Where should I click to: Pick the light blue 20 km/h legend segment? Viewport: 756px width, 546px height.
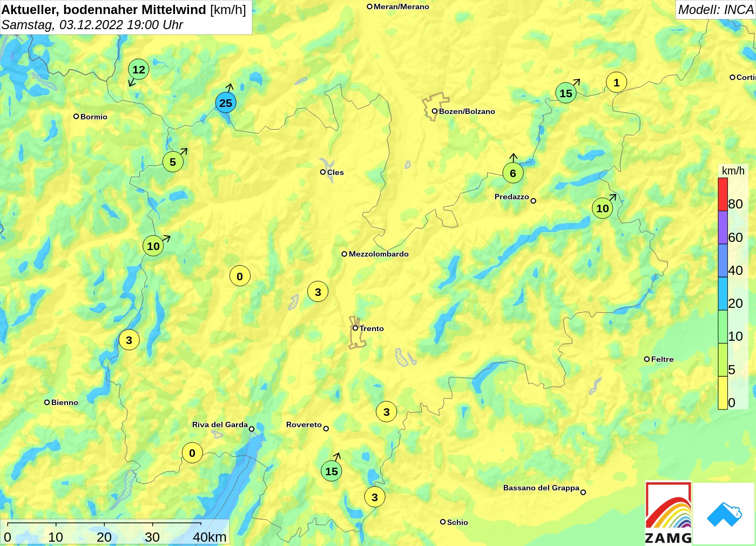click(x=723, y=293)
